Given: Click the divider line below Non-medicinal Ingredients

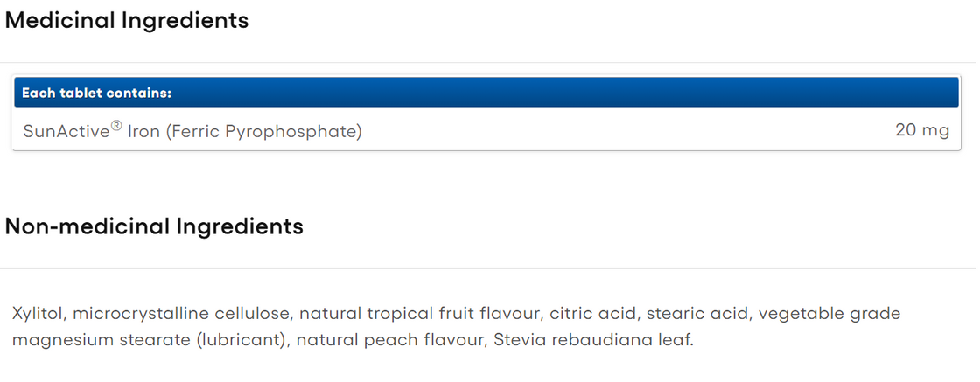Looking at the screenshot, I should pyautogui.click(x=488, y=268).
